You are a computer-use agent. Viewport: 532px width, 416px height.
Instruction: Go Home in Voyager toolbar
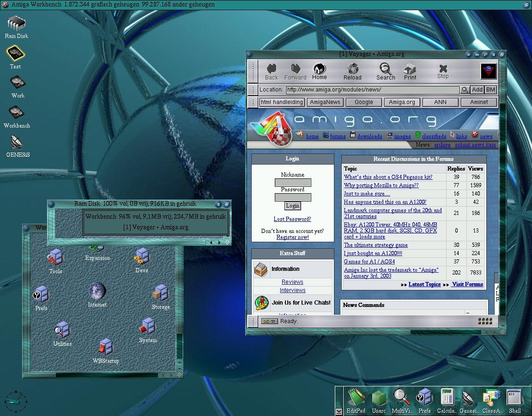[x=319, y=72]
